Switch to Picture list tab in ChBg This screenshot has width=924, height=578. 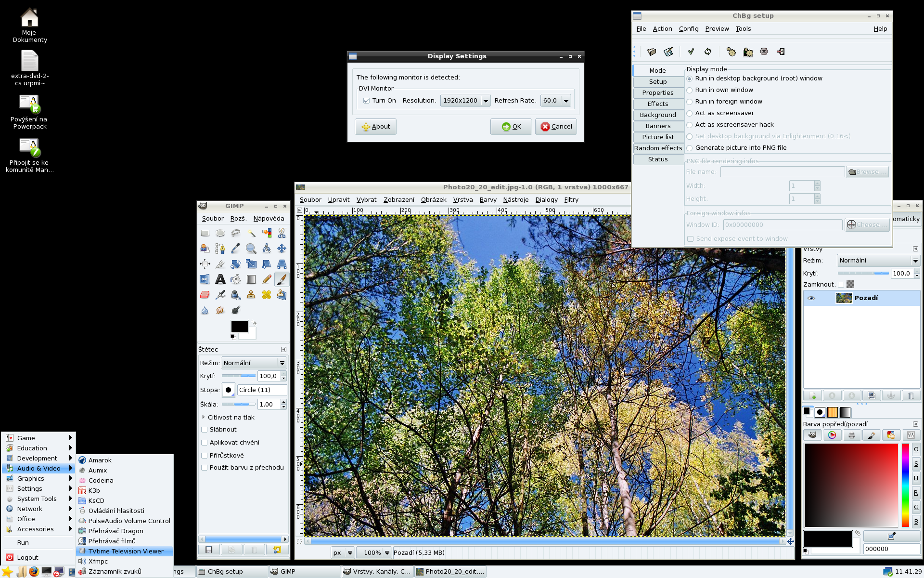coord(658,137)
